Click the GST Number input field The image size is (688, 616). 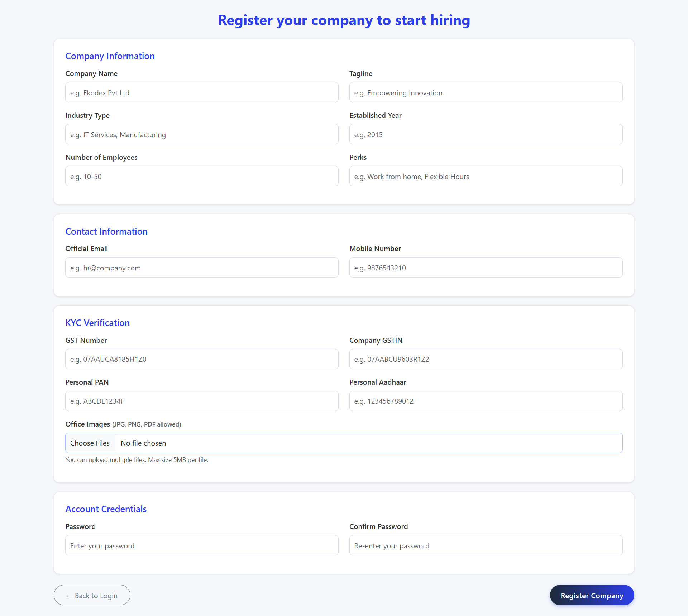(201, 359)
